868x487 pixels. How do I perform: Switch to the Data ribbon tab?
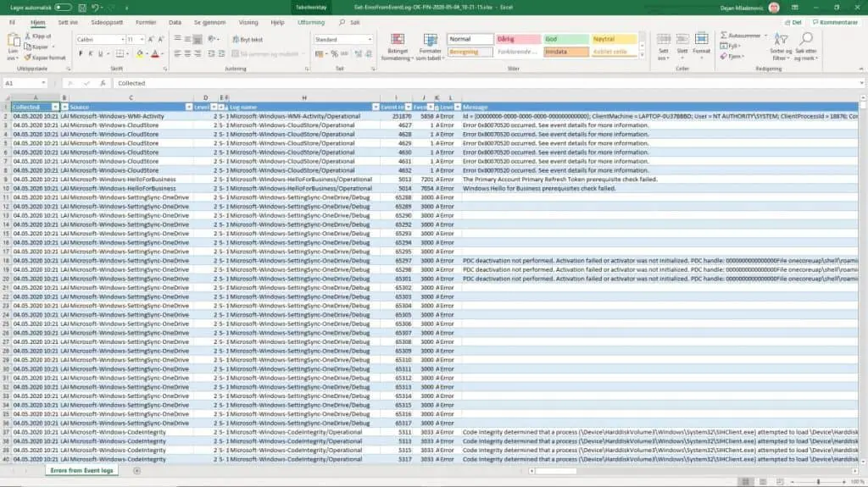tap(175, 23)
